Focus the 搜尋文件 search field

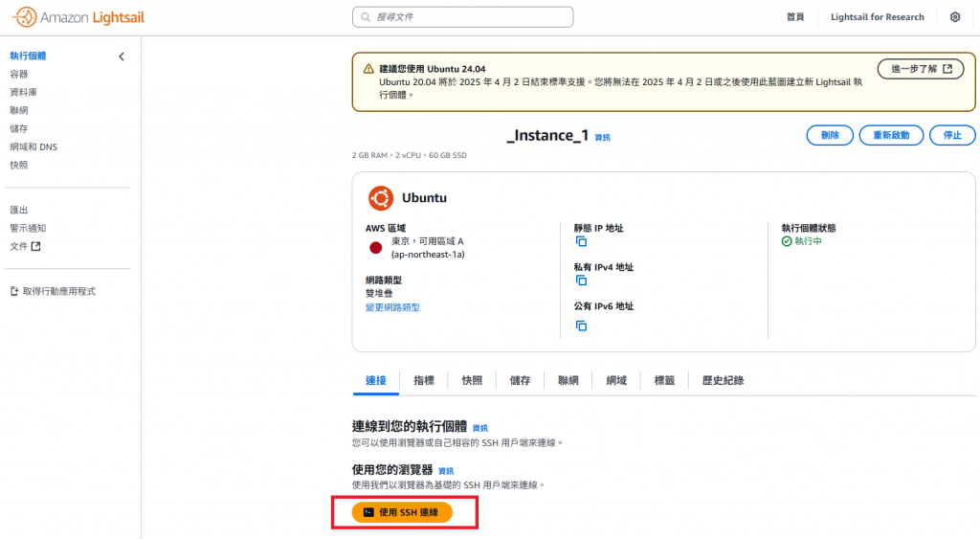pos(462,17)
